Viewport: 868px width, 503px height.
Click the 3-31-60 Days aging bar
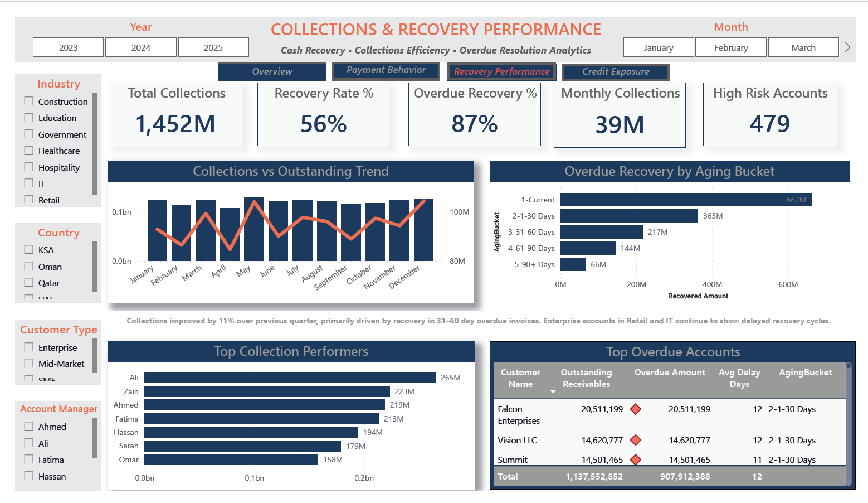point(602,232)
